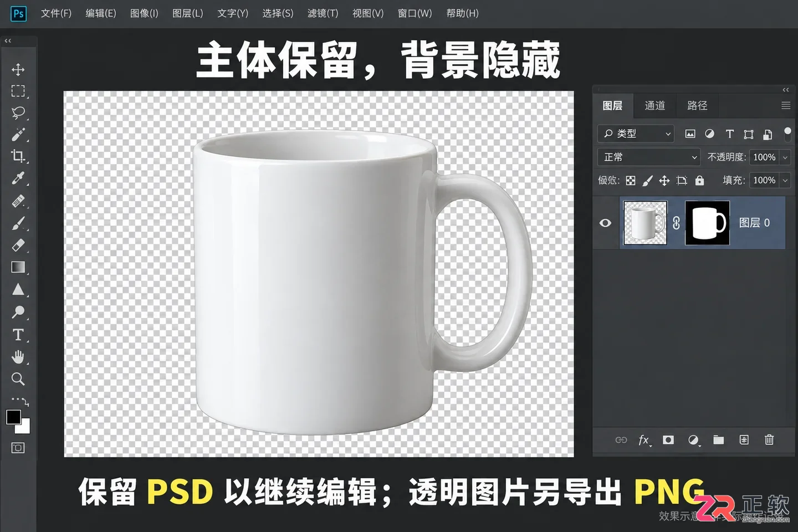Open the 图层(L) menu
Image resolution: width=798 pixels, height=532 pixels.
pyautogui.click(x=188, y=13)
